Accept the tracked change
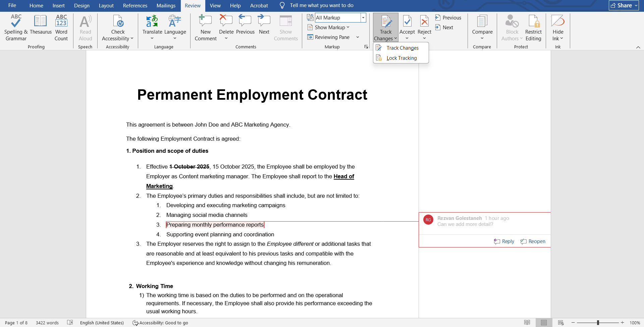Image resolution: width=644 pixels, height=327 pixels. pos(407,24)
